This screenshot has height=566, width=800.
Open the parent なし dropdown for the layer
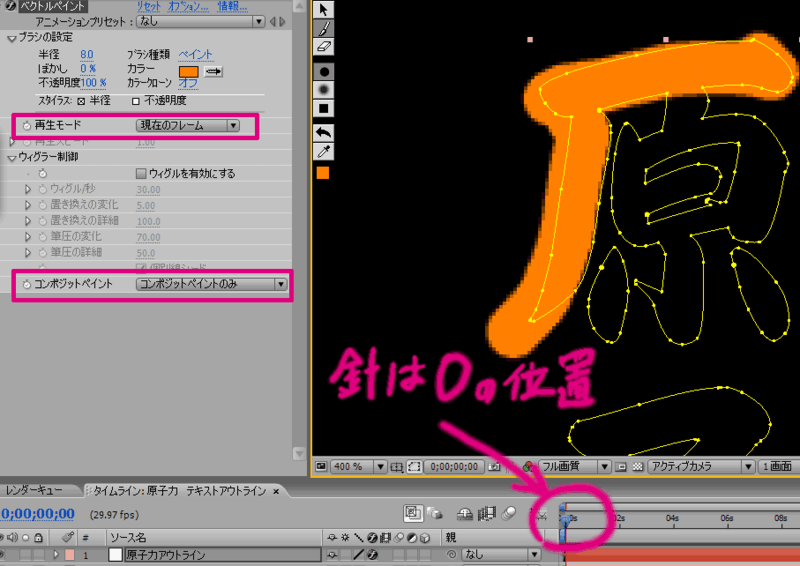[501, 554]
